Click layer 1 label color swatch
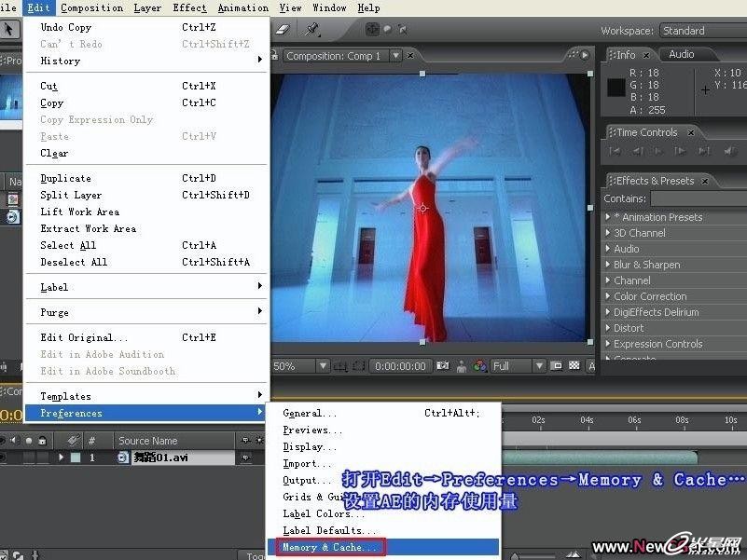The image size is (747, 560). click(76, 458)
